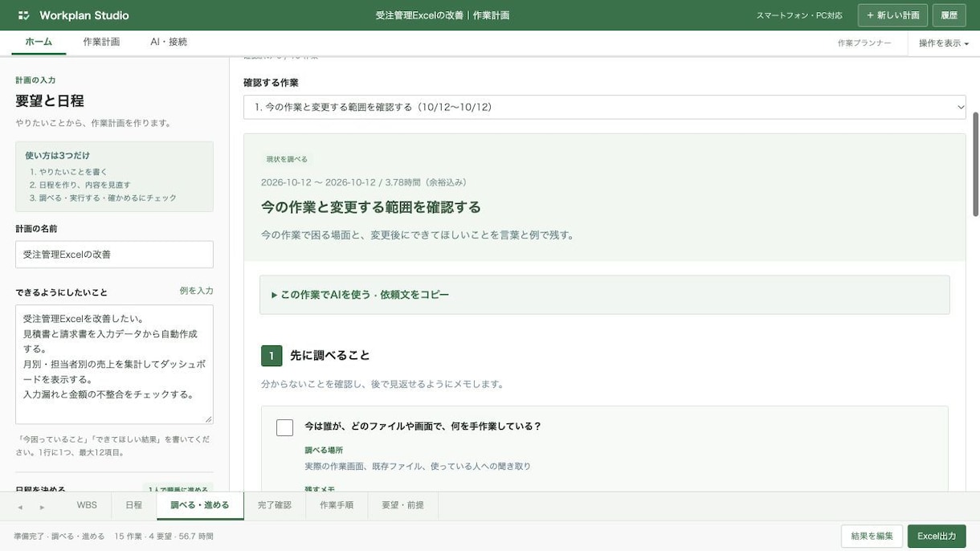
Task: Click the 例を入力 link
Action: [x=196, y=291]
